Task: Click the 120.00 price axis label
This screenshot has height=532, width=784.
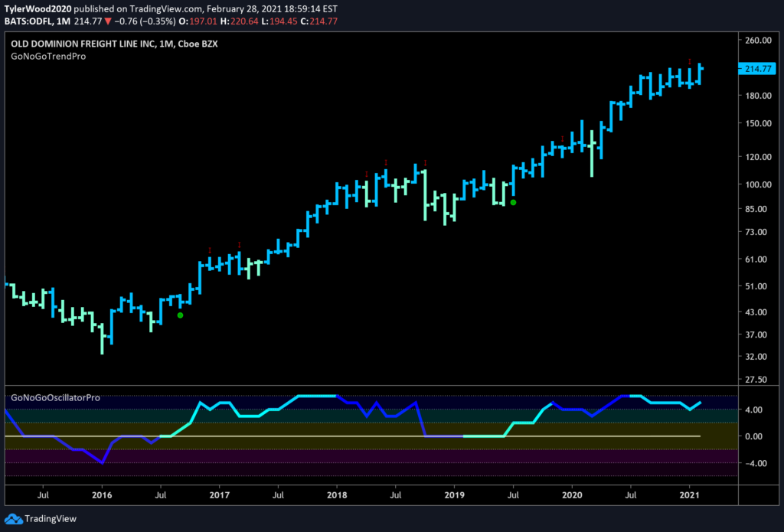Action: tap(759, 157)
